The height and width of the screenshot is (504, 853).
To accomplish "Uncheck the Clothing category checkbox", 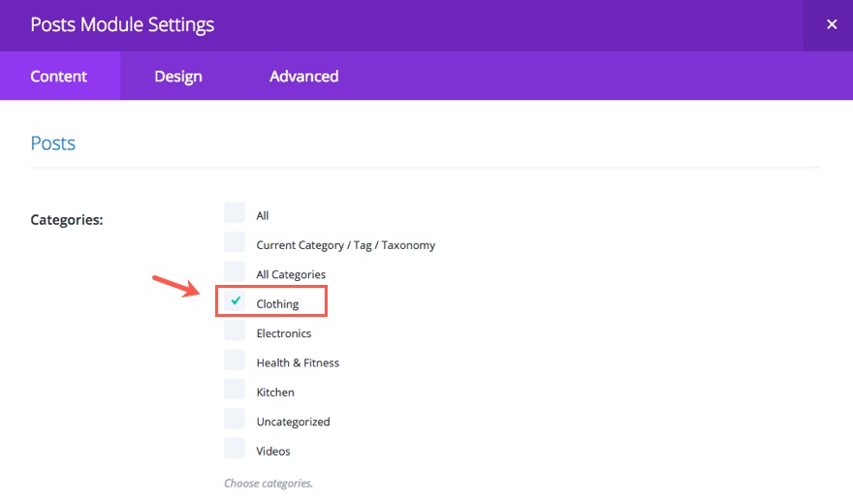I will [x=235, y=301].
